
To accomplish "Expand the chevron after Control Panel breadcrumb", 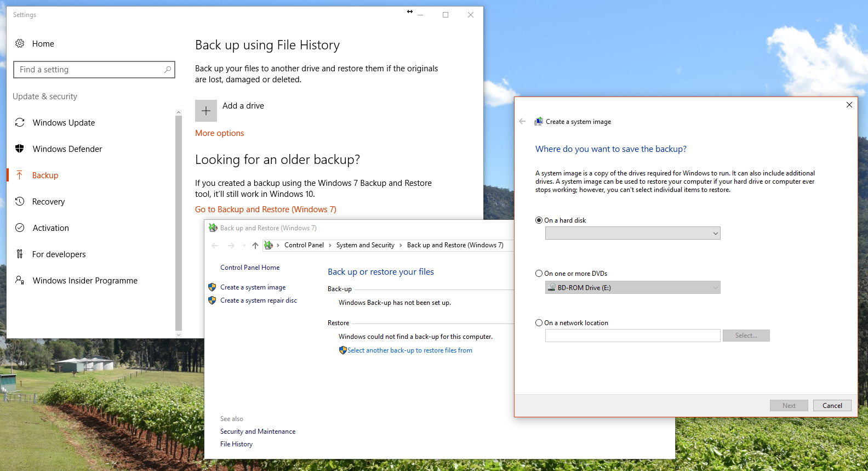I will click(x=330, y=245).
